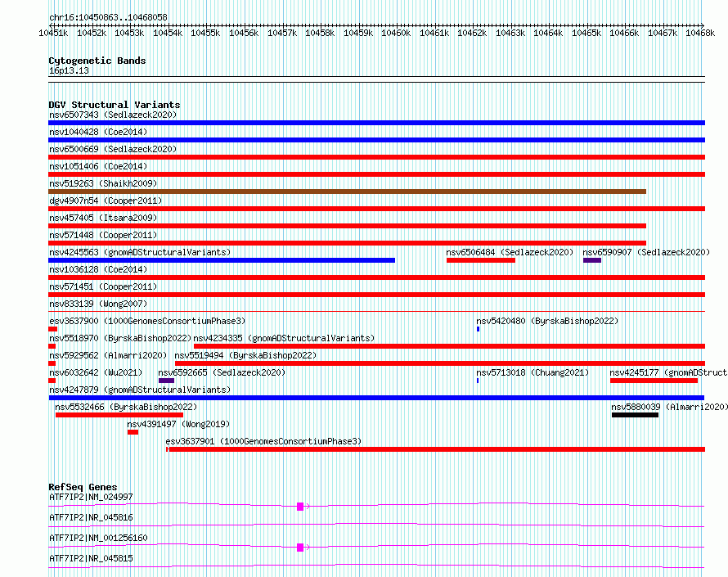Open variant nsv6507343 (Sedlazeck2020) label
Viewport: 728px width, 577px height.
[113, 115]
